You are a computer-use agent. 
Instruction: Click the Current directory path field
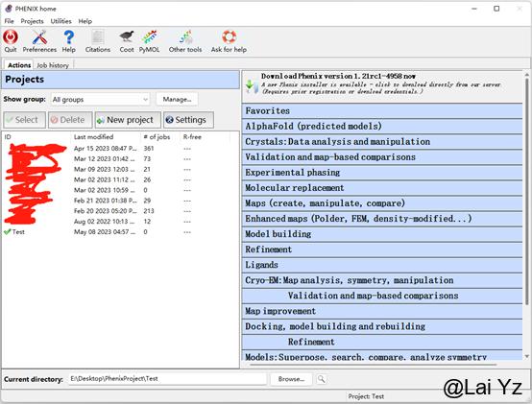tap(168, 379)
